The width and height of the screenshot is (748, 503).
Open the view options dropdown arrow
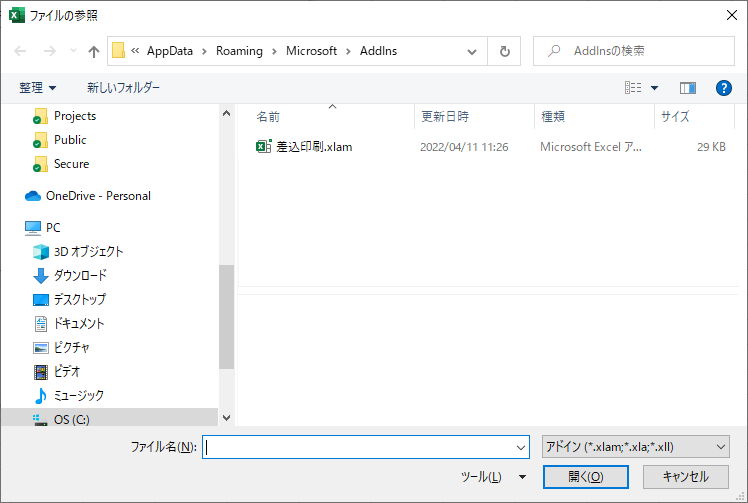click(654, 88)
